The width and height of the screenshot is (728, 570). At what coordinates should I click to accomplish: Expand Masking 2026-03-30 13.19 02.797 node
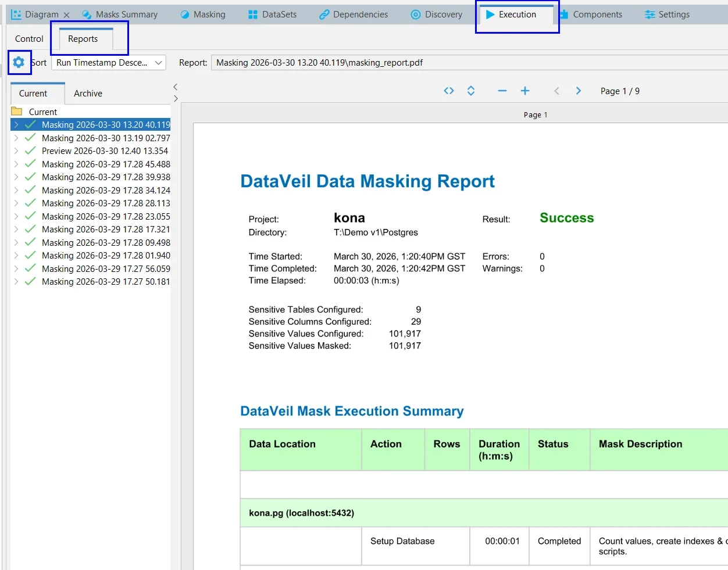tap(16, 138)
